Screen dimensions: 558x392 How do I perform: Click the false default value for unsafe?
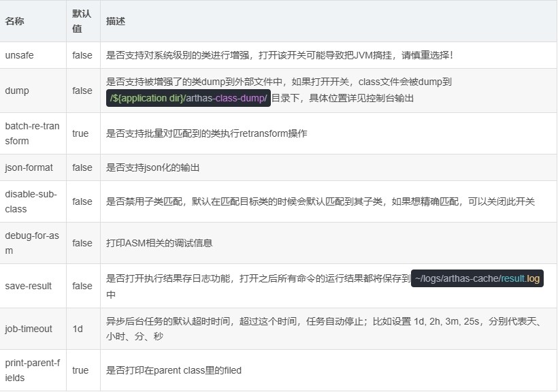82,55
